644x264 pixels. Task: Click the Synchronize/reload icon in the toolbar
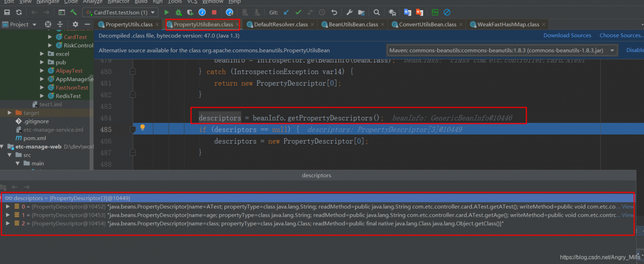point(19,12)
